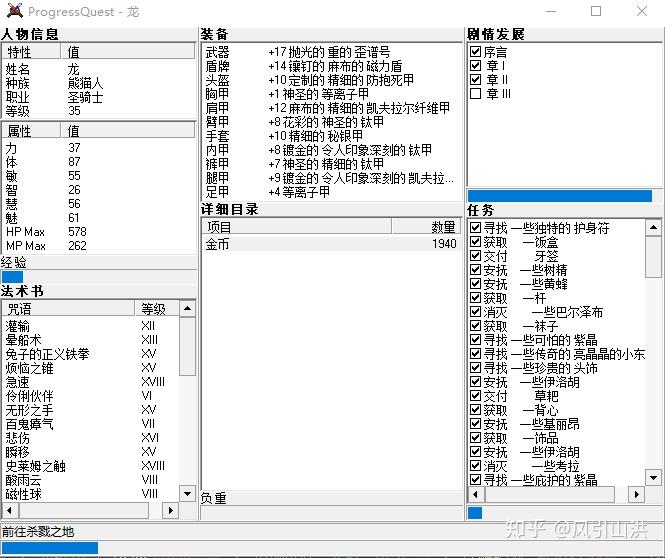The width and height of the screenshot is (665, 558).
Task: Click the 特性 column header
Action: coord(31,52)
